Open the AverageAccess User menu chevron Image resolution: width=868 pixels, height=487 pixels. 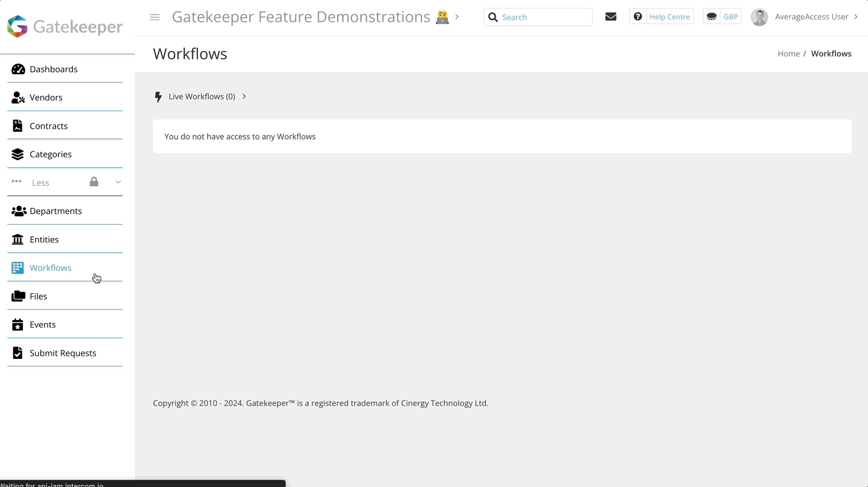tap(856, 16)
